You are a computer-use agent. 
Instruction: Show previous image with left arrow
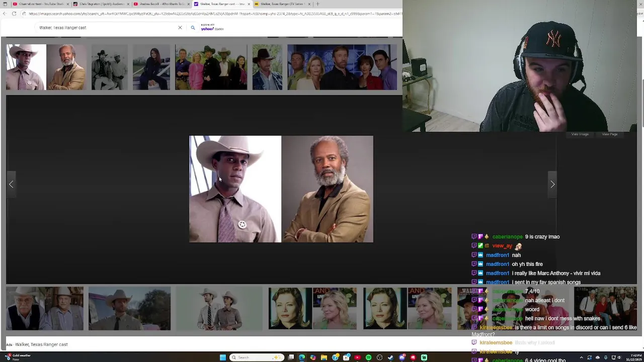tap(11, 185)
